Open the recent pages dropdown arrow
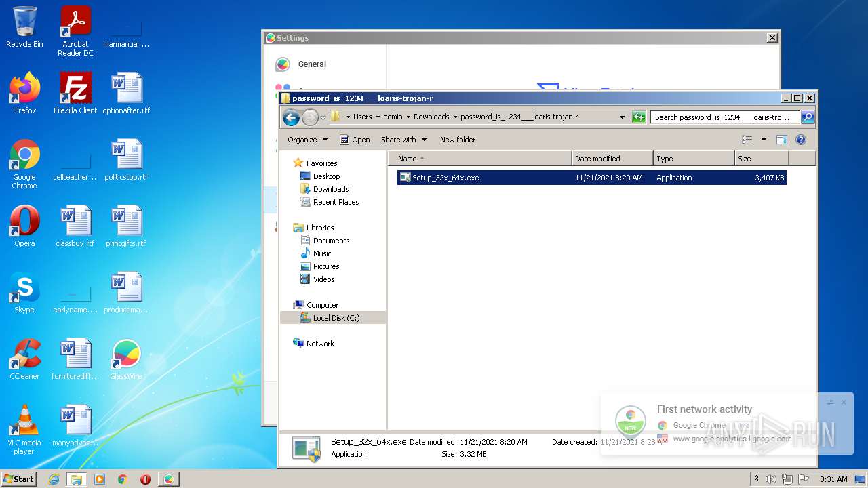The width and height of the screenshot is (868, 488). click(323, 117)
